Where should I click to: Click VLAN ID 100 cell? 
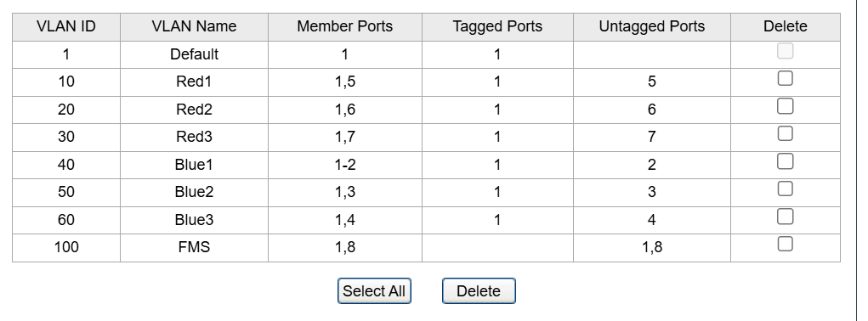tap(65, 247)
